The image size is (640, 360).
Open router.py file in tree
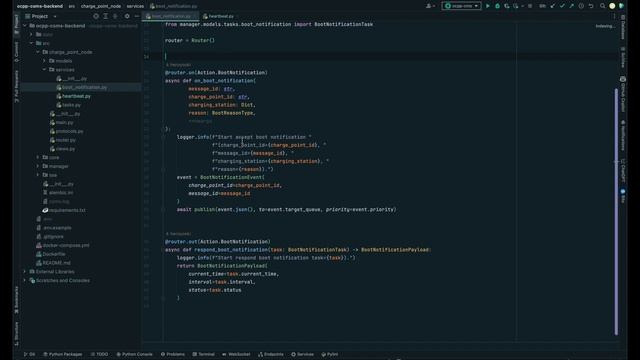point(62,140)
